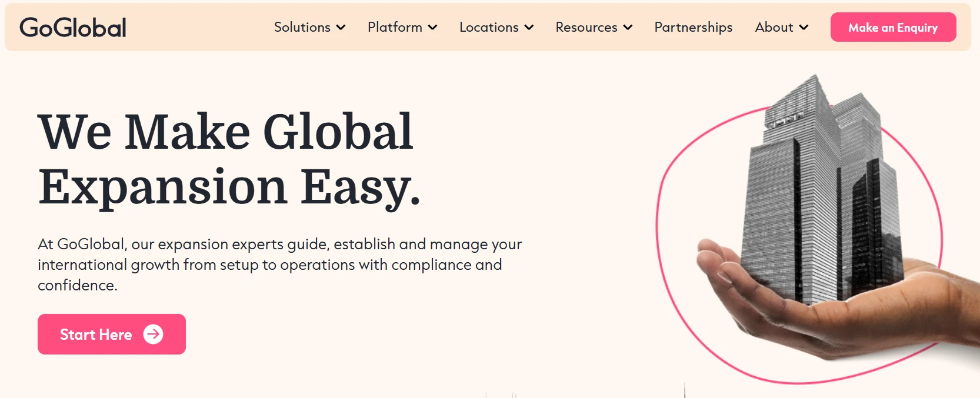Screen dimensions: 980x398
Task: Go to the Partnerships page
Action: (x=694, y=27)
